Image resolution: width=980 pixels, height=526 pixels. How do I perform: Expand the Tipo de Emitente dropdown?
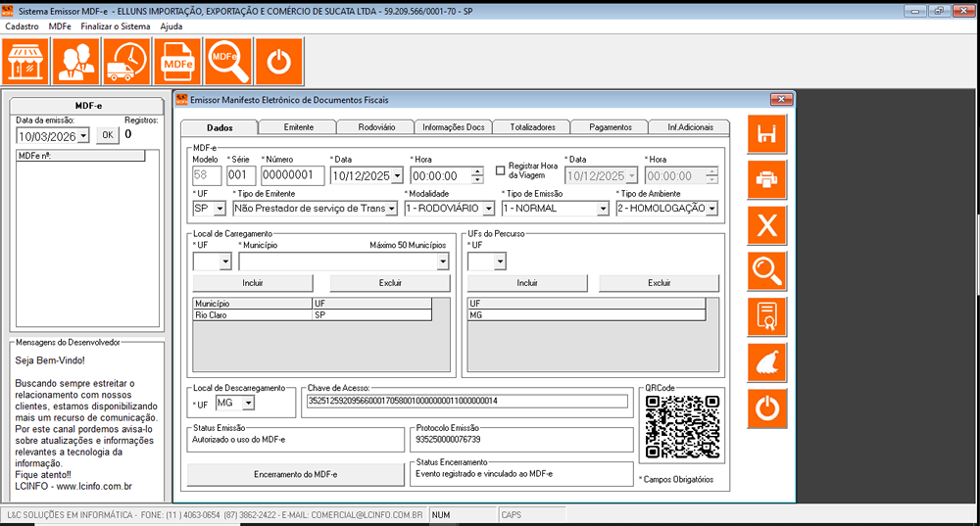[x=392, y=209]
